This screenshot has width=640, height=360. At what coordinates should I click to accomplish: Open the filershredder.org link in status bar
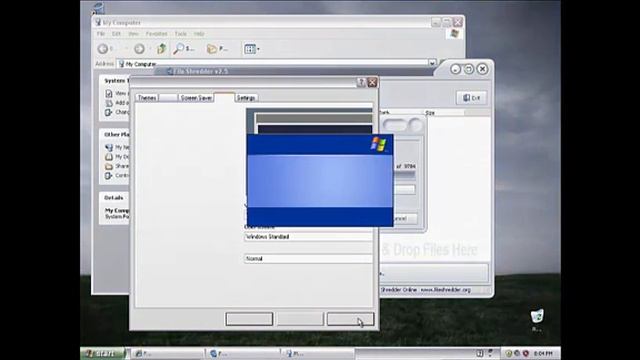445,290
